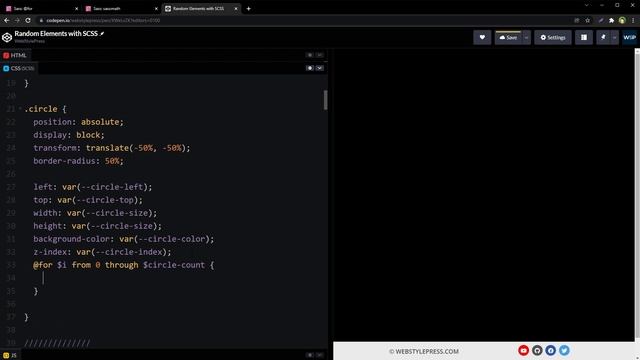This screenshot has height=360, width=640.
Task: Open CSS editor settings gear
Action: tap(310, 68)
